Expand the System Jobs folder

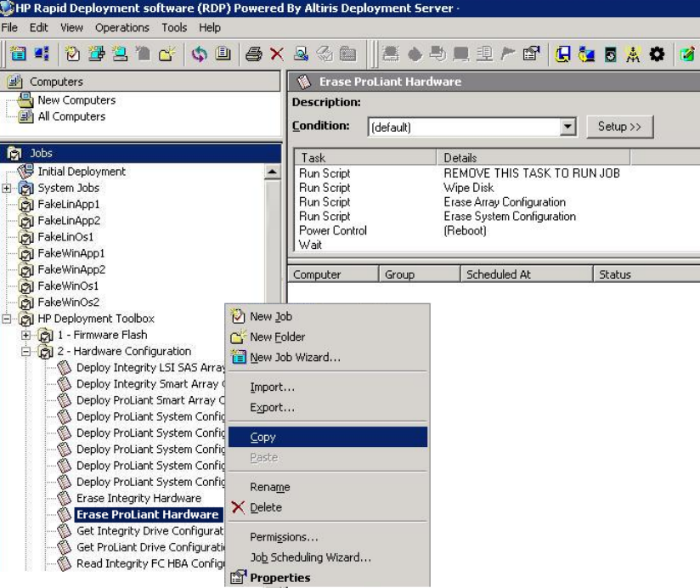point(8,188)
